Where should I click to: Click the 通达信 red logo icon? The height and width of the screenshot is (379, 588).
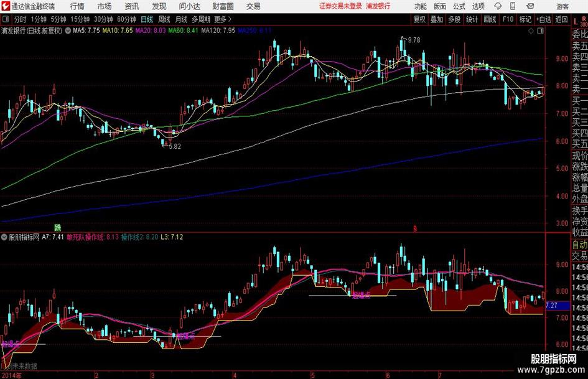6,6
